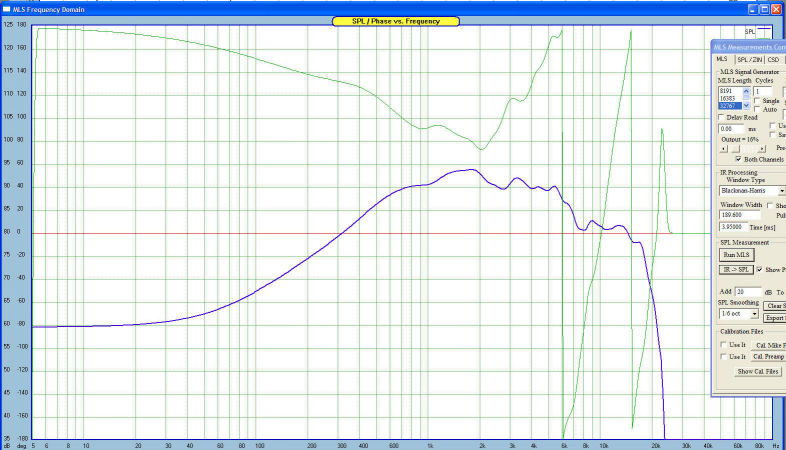Click the Window Width input field
The height and width of the screenshot is (450, 786).
pyautogui.click(x=739, y=215)
